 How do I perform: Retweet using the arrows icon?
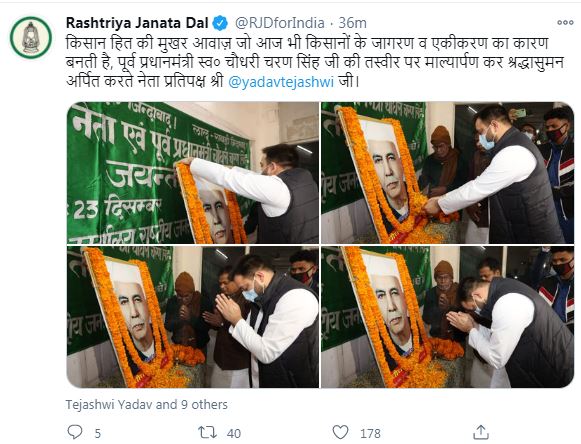207,432
